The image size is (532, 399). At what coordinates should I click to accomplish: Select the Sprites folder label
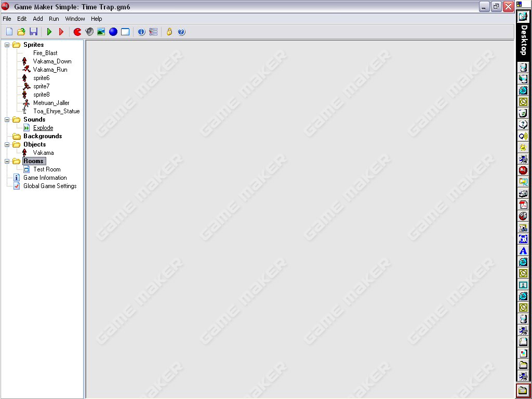pyautogui.click(x=34, y=45)
